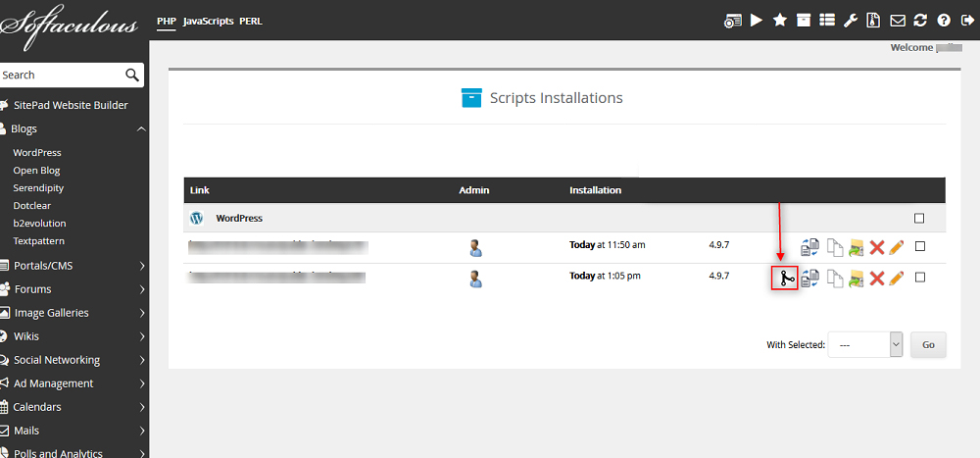Clone the second installation via the copy icon
The height and width of the screenshot is (458, 980).
834,279
